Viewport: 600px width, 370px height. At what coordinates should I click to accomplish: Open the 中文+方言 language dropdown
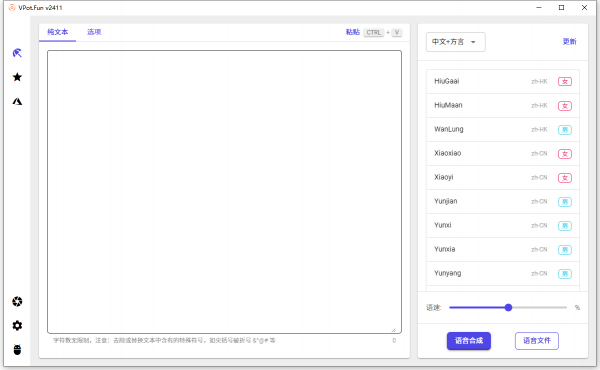click(455, 42)
